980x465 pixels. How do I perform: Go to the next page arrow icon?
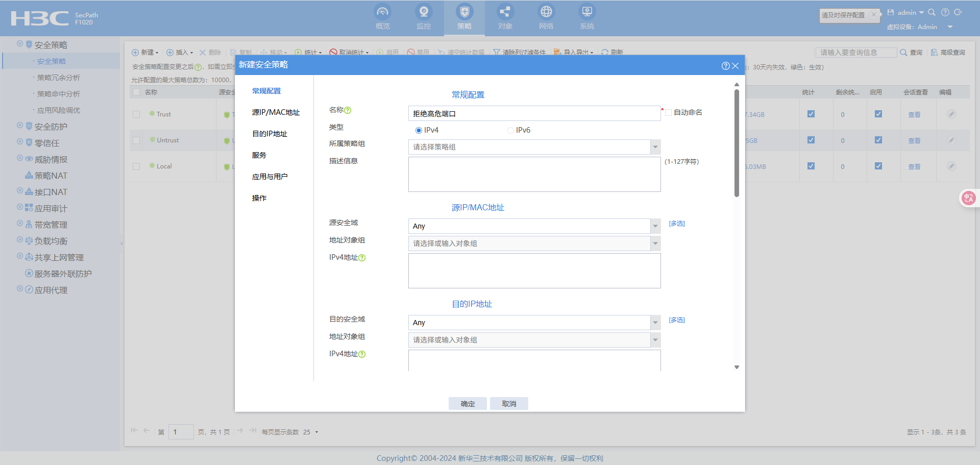pyautogui.click(x=240, y=431)
